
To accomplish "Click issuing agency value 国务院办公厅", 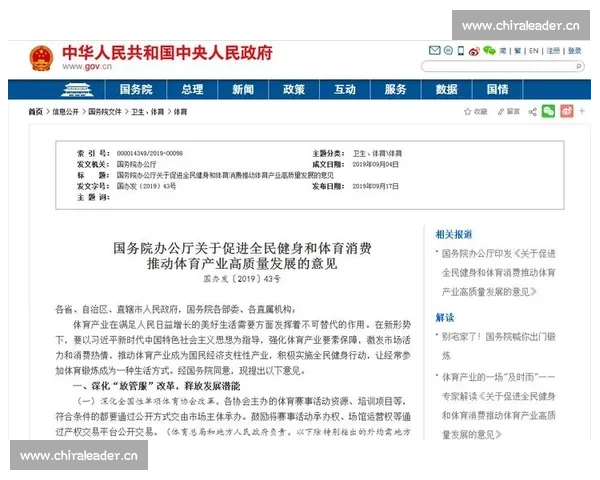I will pyautogui.click(x=136, y=164).
